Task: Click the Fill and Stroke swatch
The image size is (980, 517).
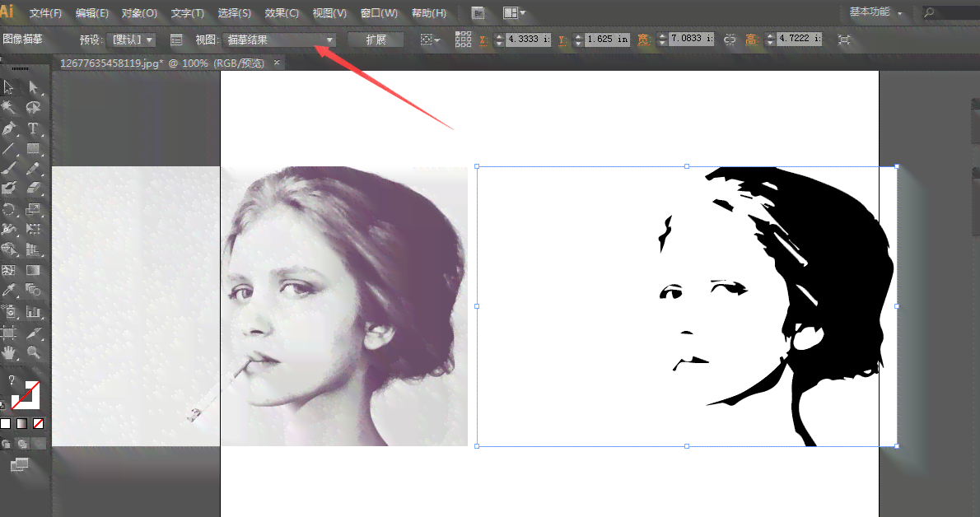Action: pos(26,394)
